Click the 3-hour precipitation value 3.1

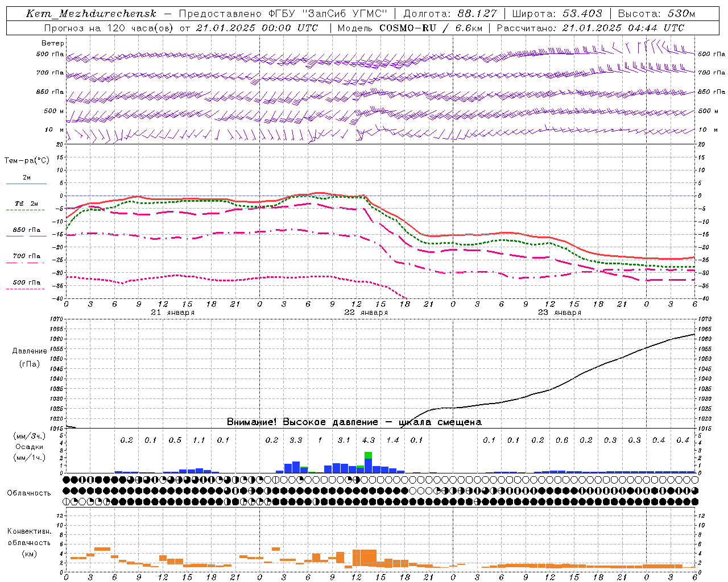pyautogui.click(x=344, y=440)
